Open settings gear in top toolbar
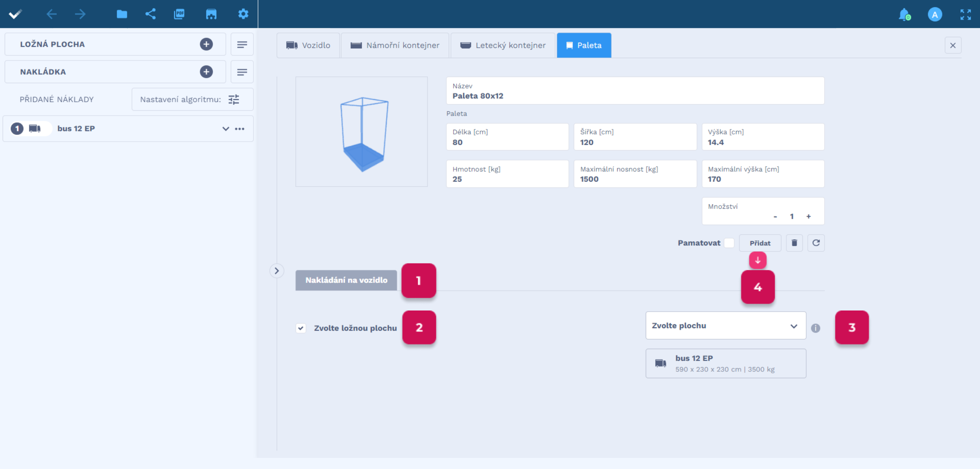980x469 pixels. click(243, 14)
